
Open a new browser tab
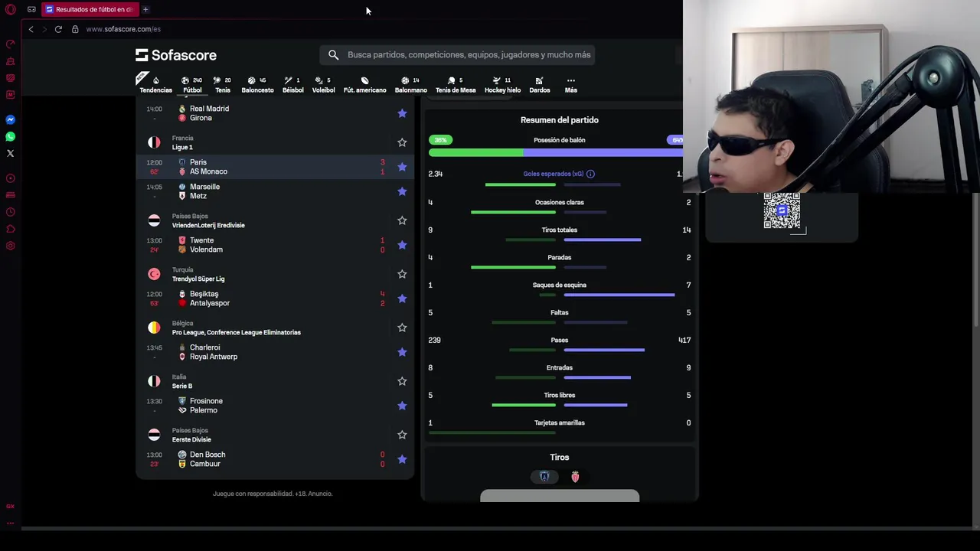tap(145, 9)
